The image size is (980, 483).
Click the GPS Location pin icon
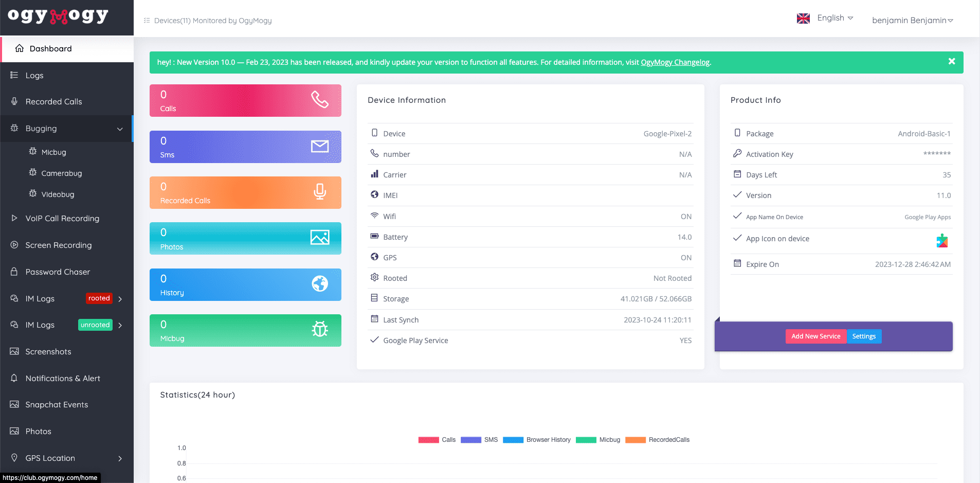click(14, 457)
